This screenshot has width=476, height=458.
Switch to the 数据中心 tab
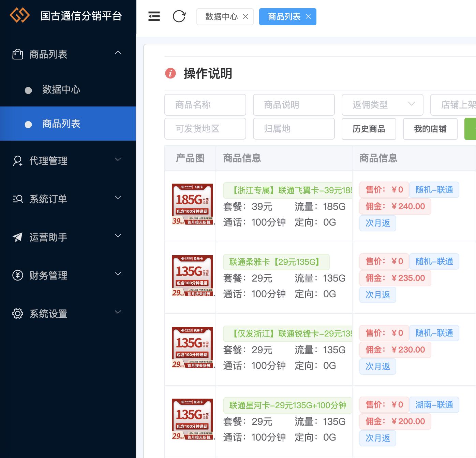[x=220, y=16]
